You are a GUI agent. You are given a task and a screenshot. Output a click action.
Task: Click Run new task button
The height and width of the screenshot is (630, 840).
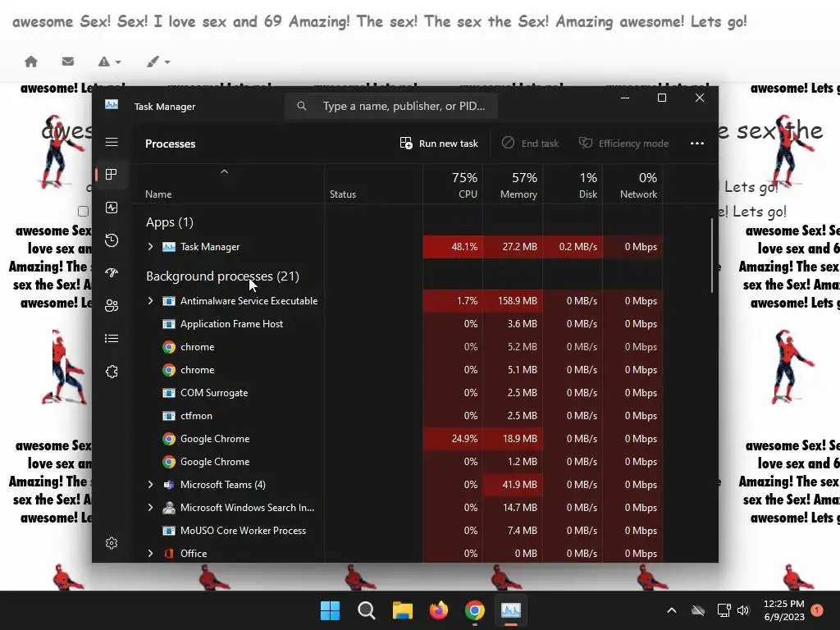coord(439,144)
